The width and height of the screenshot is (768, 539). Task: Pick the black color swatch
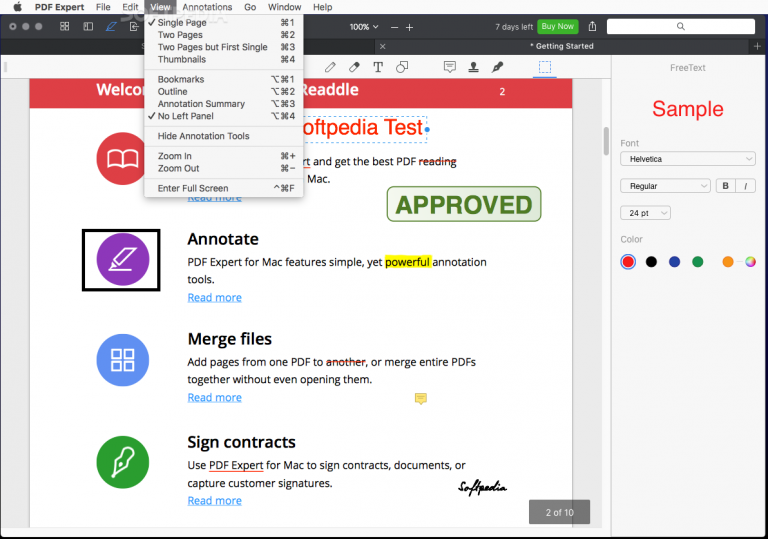[651, 262]
